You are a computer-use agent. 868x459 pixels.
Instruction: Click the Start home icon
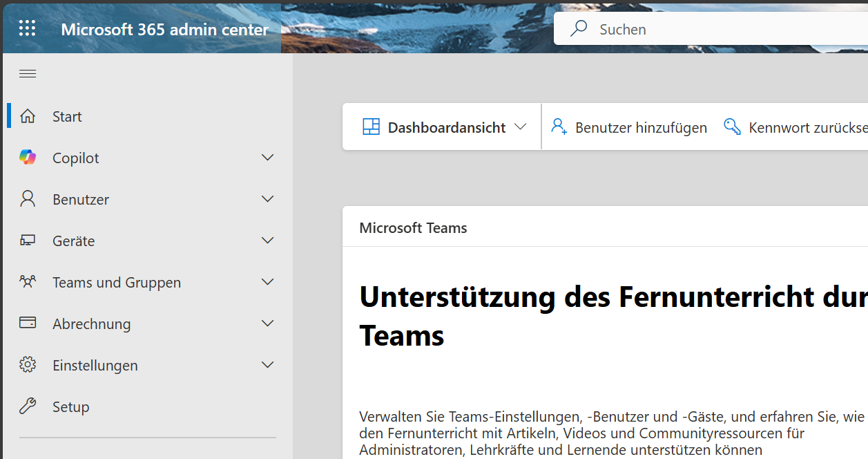click(x=28, y=116)
